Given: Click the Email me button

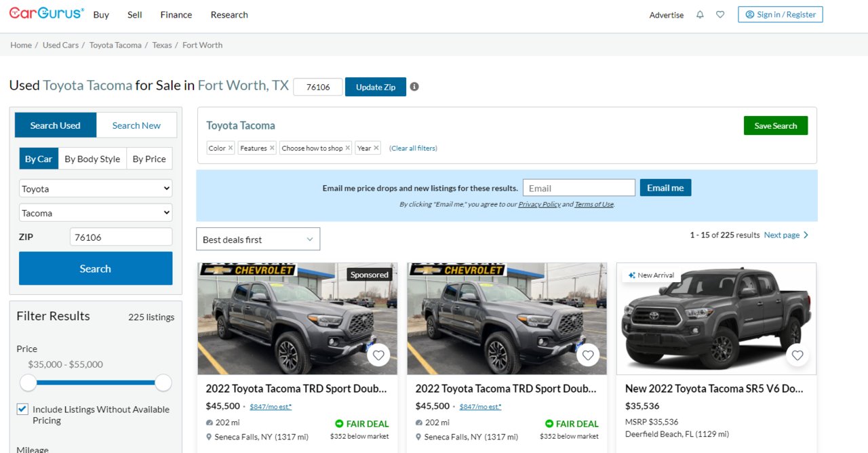Looking at the screenshot, I should (665, 188).
